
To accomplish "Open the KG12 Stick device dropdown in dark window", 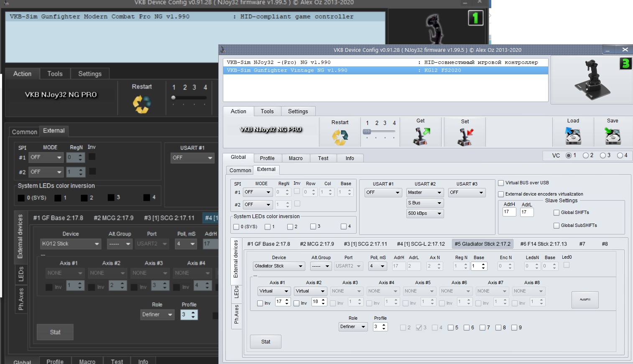I will click(71, 244).
